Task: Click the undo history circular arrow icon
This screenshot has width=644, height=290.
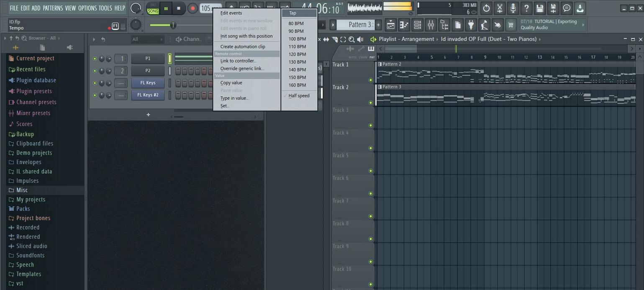Action: [486, 8]
